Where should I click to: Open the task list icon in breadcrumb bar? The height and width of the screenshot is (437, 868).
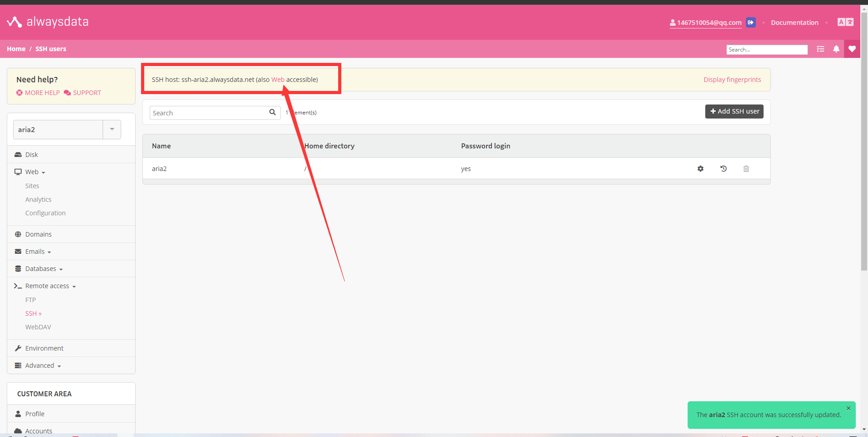(x=820, y=49)
